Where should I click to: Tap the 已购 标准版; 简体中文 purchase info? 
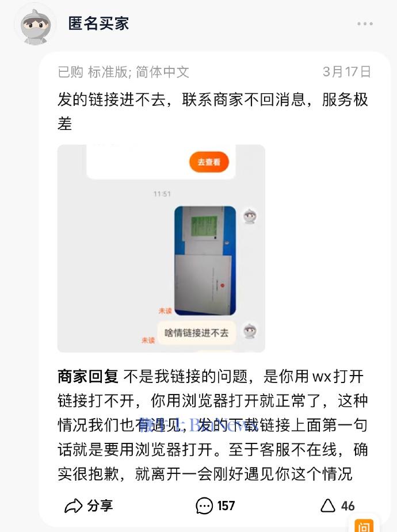pos(124,72)
